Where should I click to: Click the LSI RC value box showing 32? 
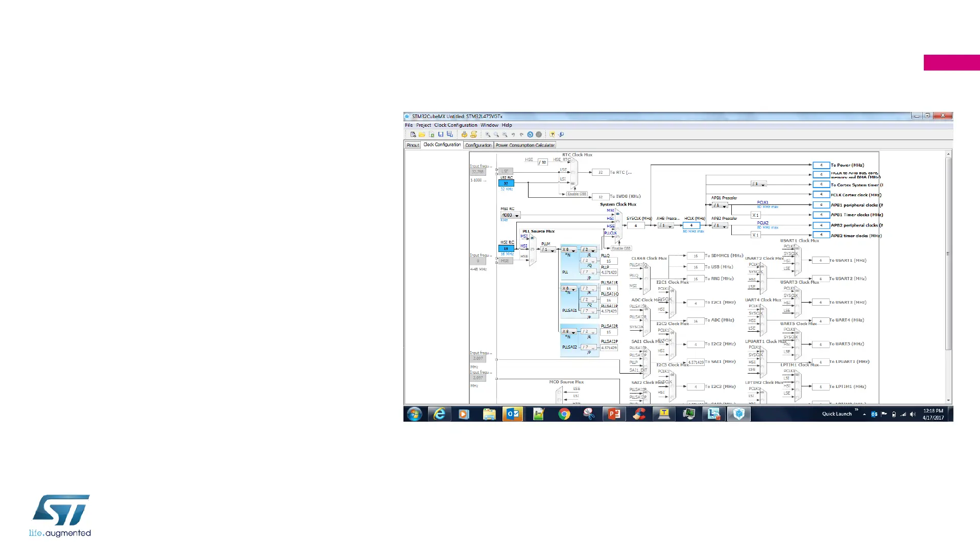[x=506, y=183]
